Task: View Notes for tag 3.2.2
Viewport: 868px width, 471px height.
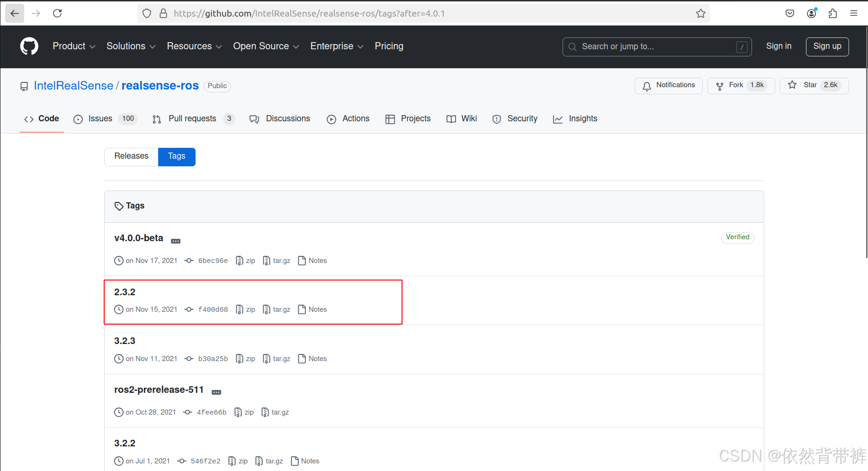Action: pos(305,461)
